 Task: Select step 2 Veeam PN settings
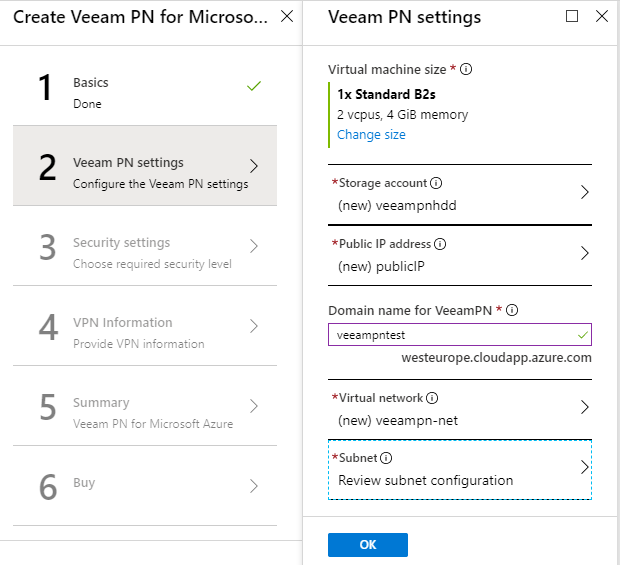(145, 166)
